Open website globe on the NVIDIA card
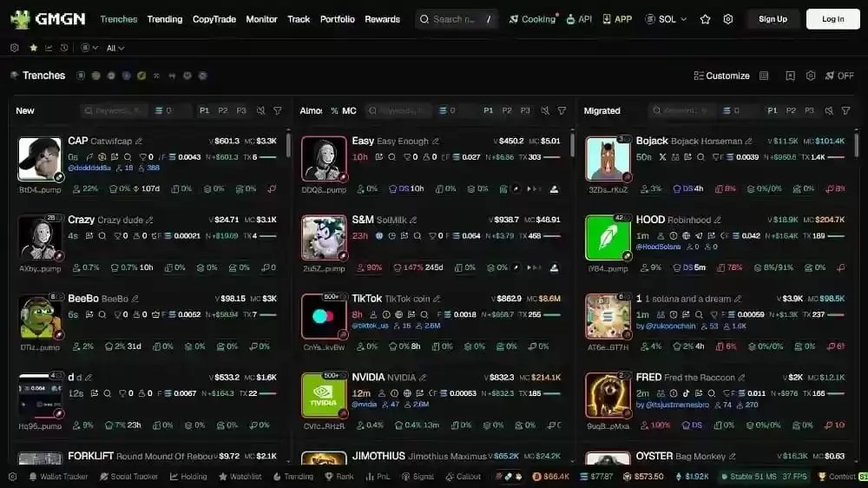 [x=407, y=393]
